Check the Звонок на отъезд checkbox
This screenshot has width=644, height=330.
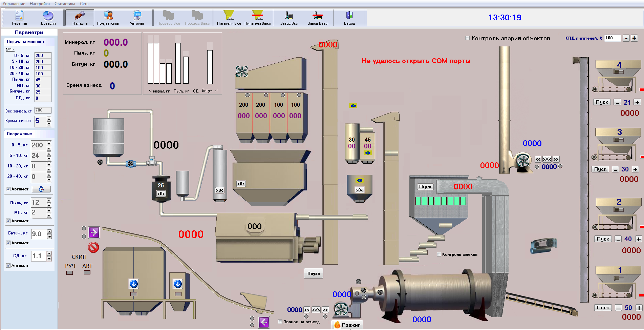click(x=280, y=322)
